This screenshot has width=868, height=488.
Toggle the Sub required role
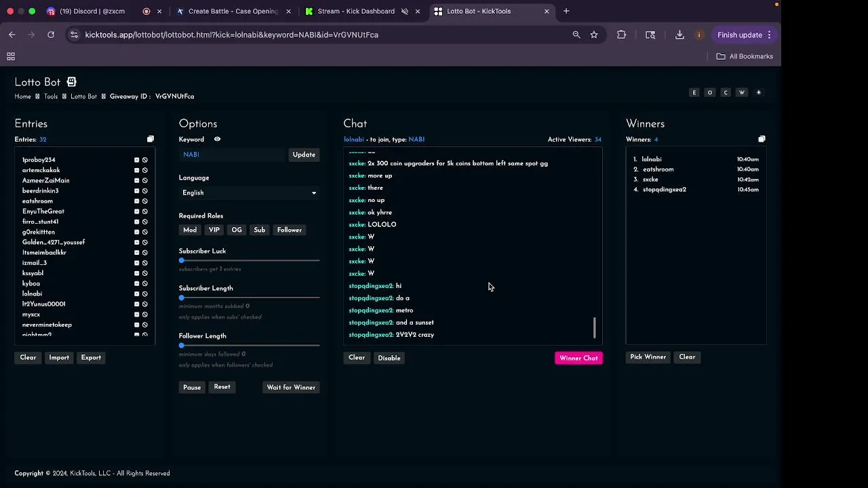coord(260,230)
